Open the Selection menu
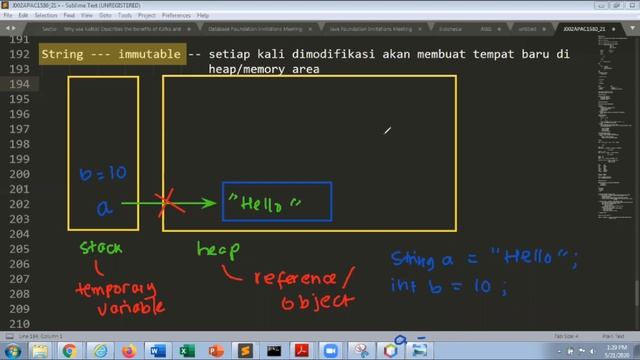The width and height of the screenshot is (640, 360). [x=46, y=16]
